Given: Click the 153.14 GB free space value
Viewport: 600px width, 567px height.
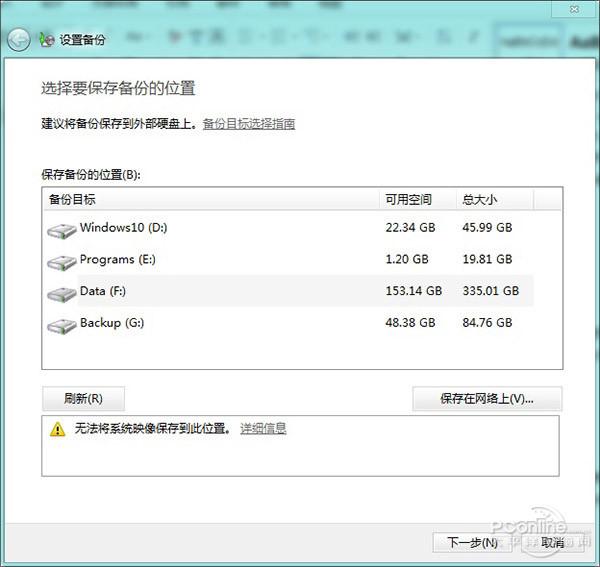Looking at the screenshot, I should pyautogui.click(x=414, y=291).
